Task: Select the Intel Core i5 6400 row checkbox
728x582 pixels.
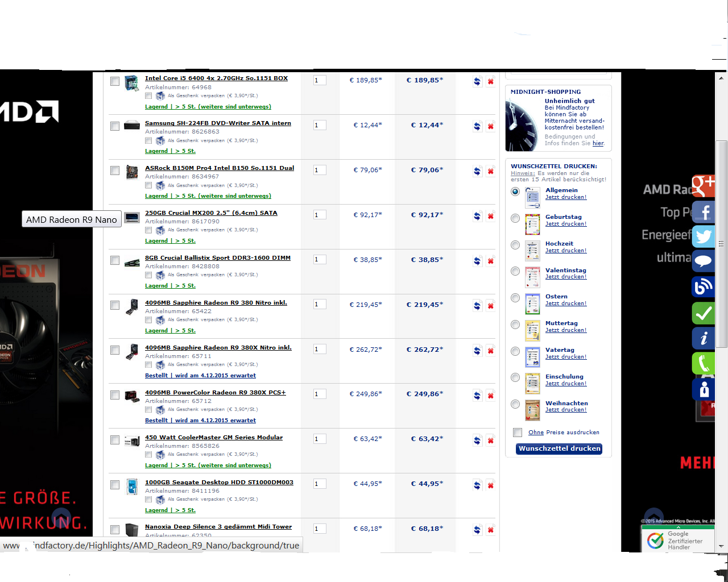Action: pyautogui.click(x=115, y=81)
